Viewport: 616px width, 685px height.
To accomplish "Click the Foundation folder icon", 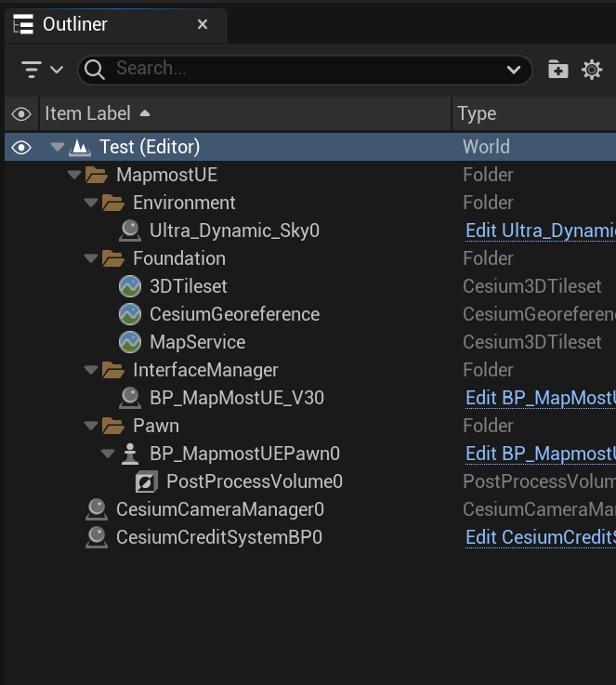I will pos(113,258).
